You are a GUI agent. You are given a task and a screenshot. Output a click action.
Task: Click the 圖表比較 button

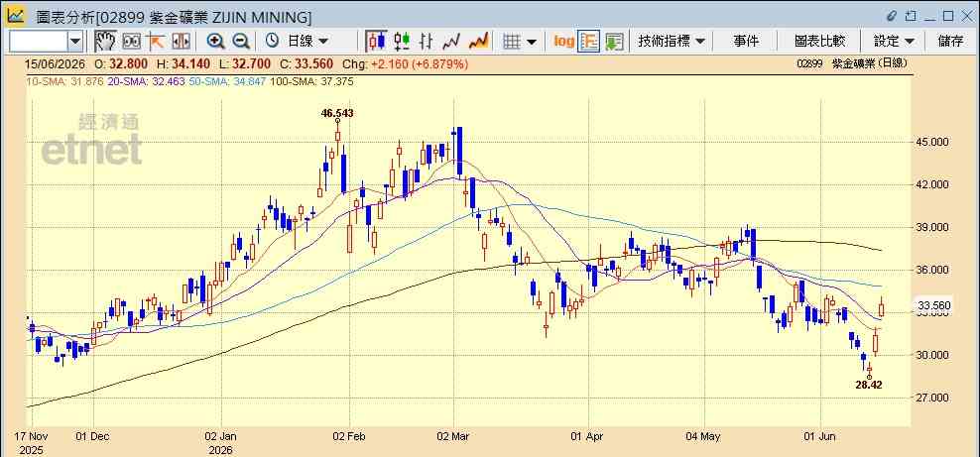tap(819, 42)
